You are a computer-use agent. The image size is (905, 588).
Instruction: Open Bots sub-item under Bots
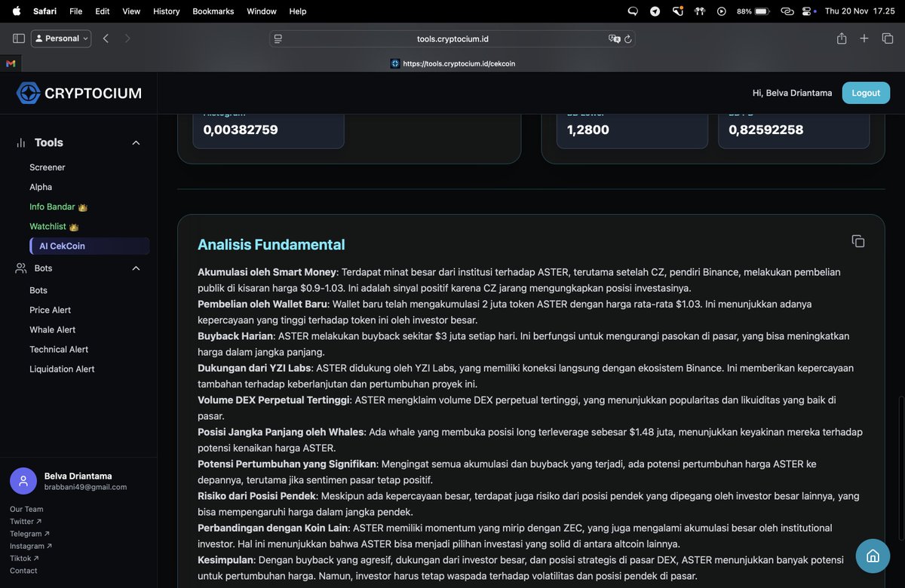[38, 290]
